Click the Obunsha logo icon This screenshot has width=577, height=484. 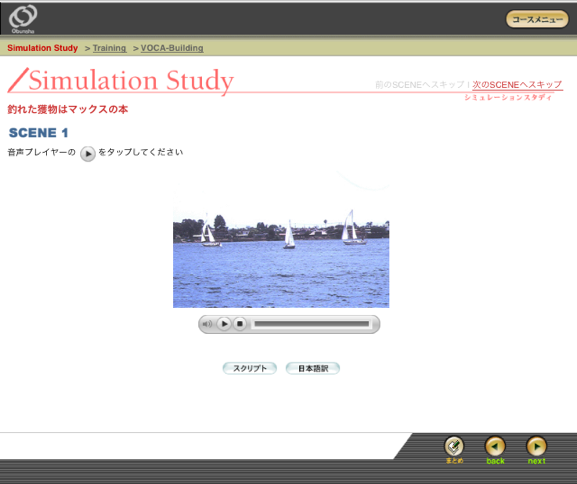(23, 19)
